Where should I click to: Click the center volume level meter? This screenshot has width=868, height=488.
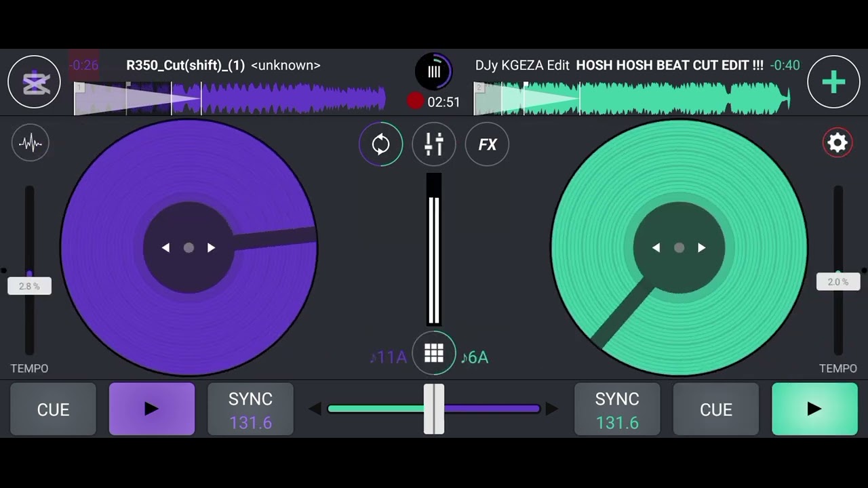[434, 249]
